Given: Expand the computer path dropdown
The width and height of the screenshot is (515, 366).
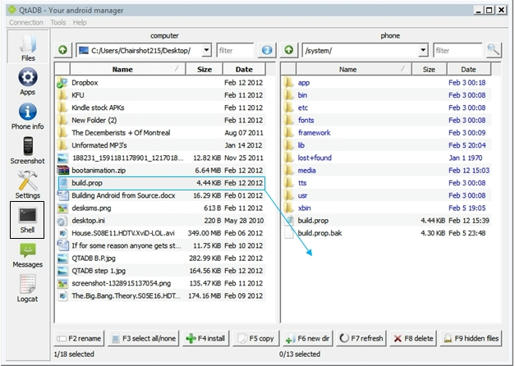Looking at the screenshot, I should pyautogui.click(x=206, y=50).
